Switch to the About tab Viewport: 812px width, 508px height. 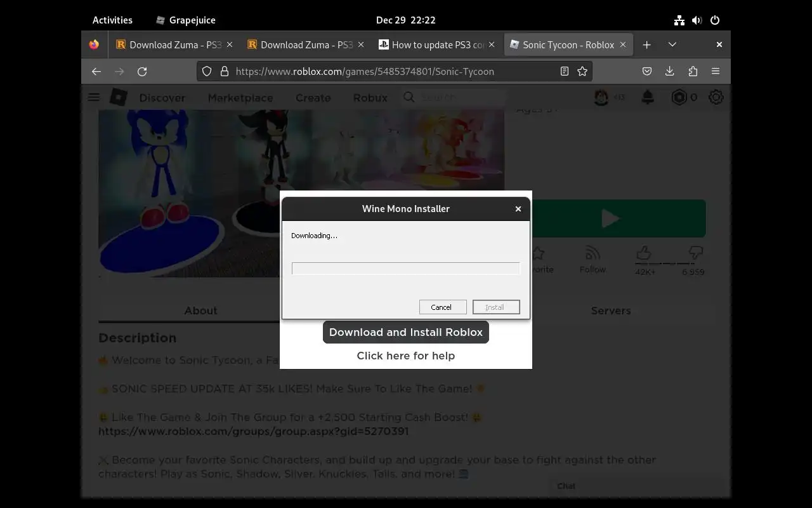(200, 311)
